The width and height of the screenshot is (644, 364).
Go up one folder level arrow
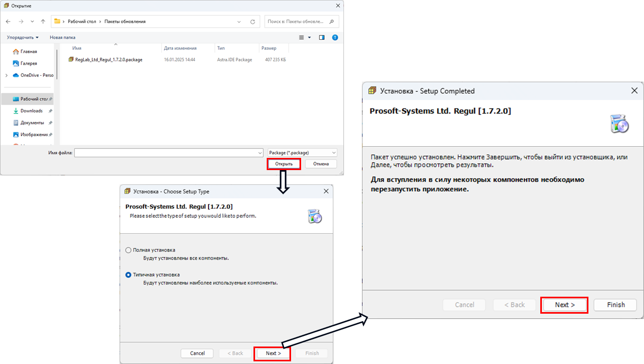click(43, 22)
